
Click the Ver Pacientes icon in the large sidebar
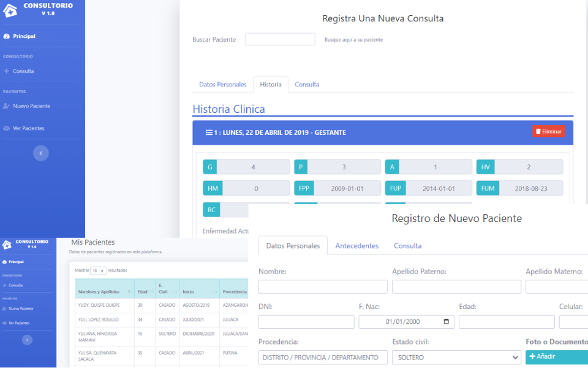pos(7,128)
